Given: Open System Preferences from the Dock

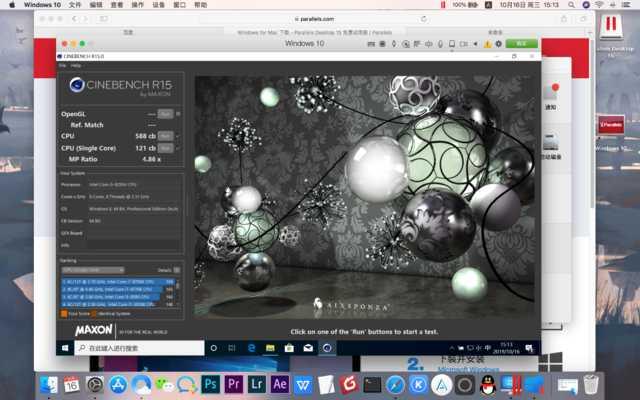Looking at the screenshot, I should pyautogui.click(x=95, y=384).
